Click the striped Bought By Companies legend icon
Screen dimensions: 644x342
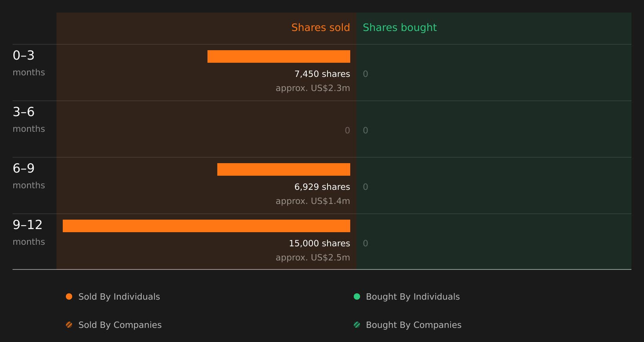point(357,325)
